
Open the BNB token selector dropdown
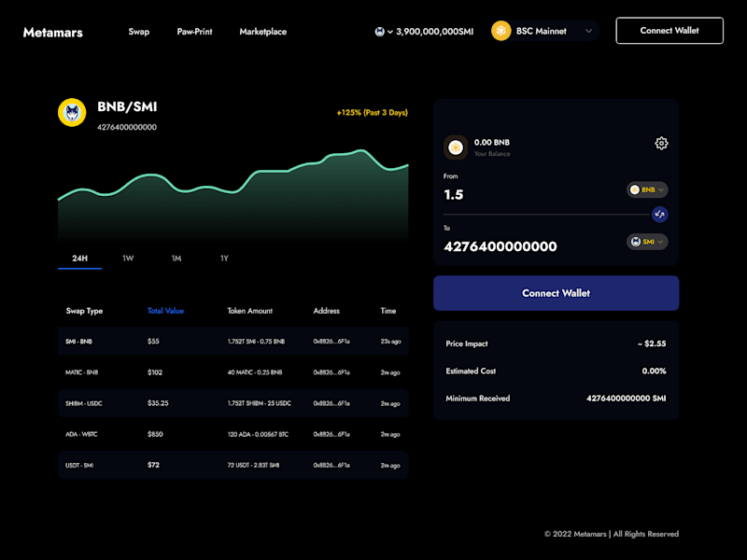click(x=647, y=189)
